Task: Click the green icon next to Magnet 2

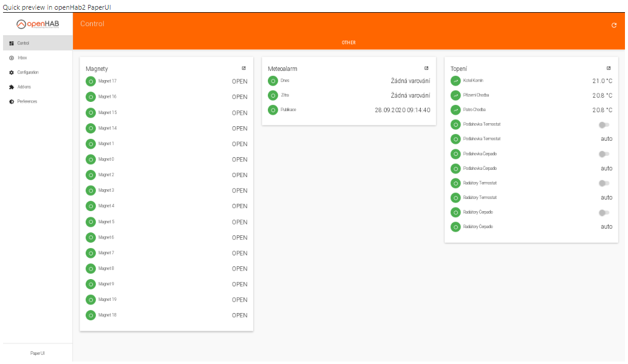Action: pos(91,175)
